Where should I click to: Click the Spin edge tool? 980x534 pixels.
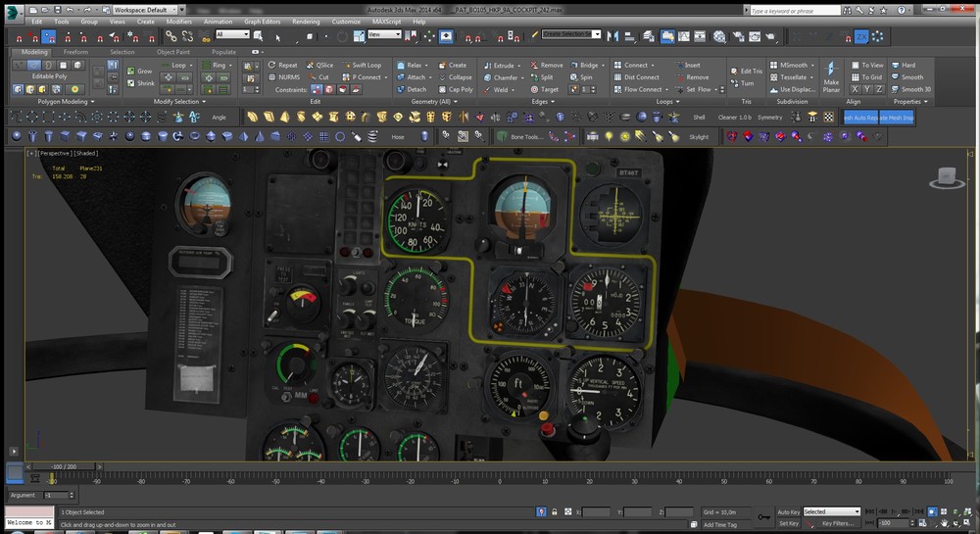tap(573, 77)
